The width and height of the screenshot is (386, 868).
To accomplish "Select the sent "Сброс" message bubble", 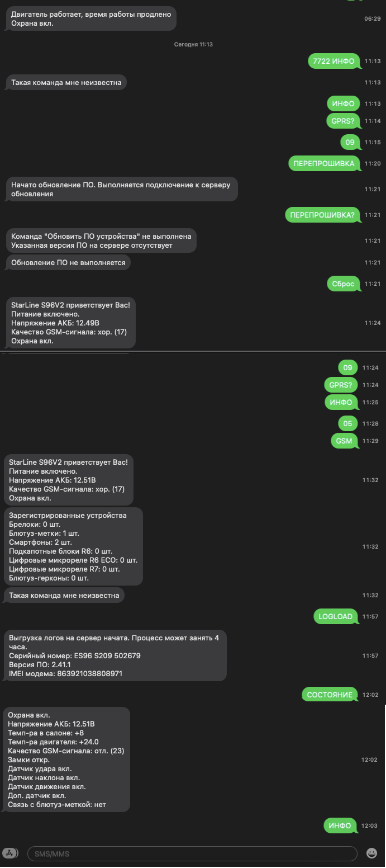I will (x=343, y=284).
